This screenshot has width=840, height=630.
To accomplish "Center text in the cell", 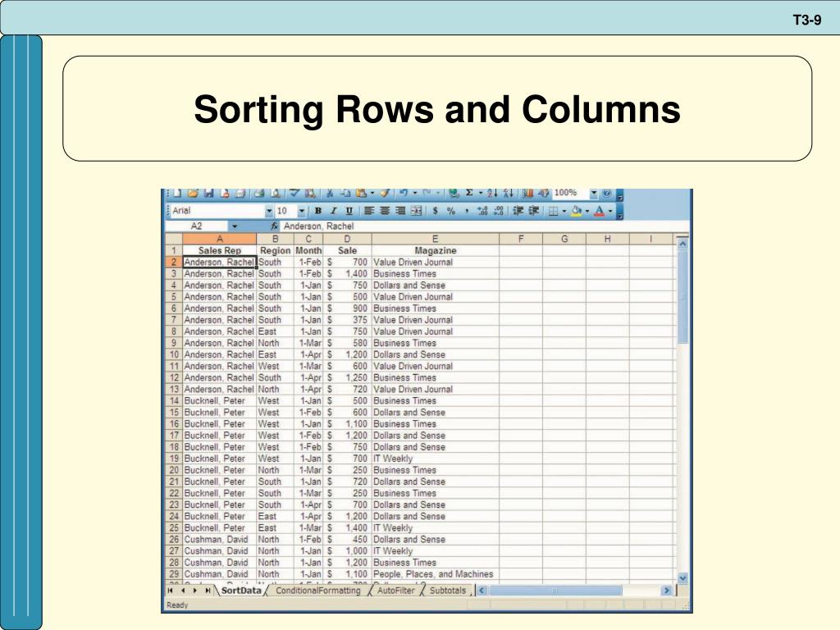I will [x=385, y=211].
